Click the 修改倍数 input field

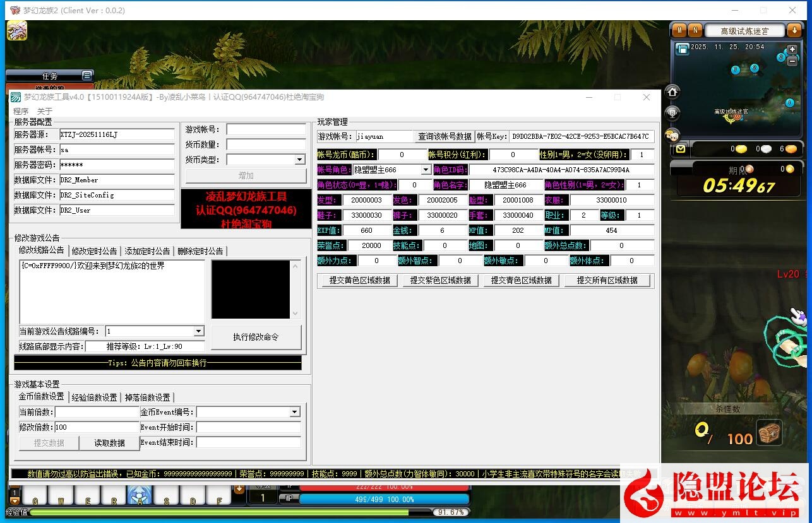click(x=97, y=428)
